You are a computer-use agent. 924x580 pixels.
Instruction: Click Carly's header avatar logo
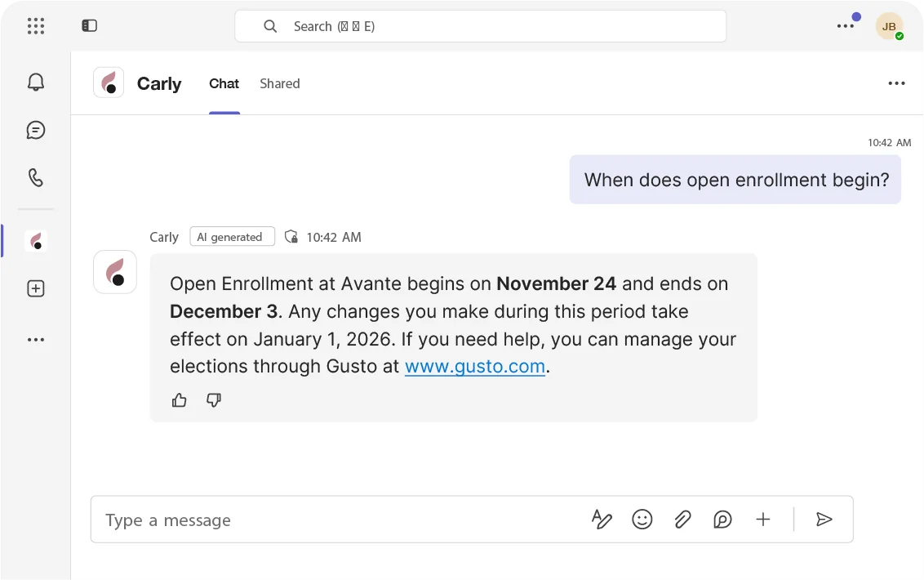pyautogui.click(x=109, y=83)
